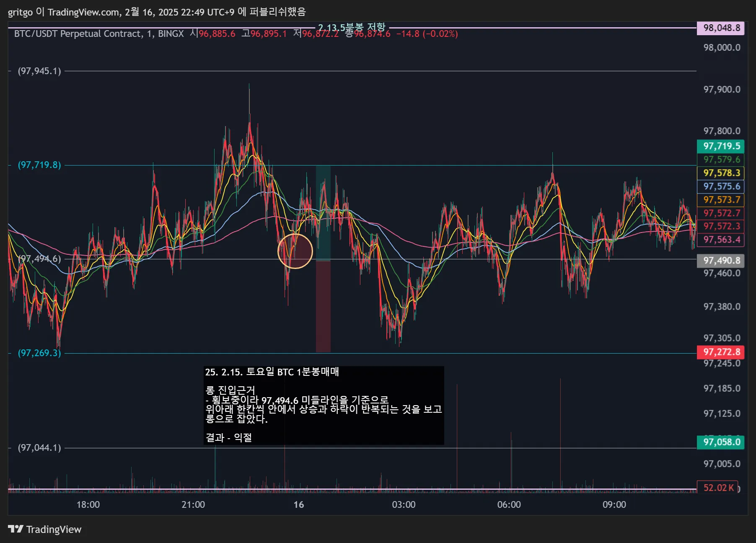Click the 97,272.8 red price label
The height and width of the screenshot is (543, 756).
[721, 352]
